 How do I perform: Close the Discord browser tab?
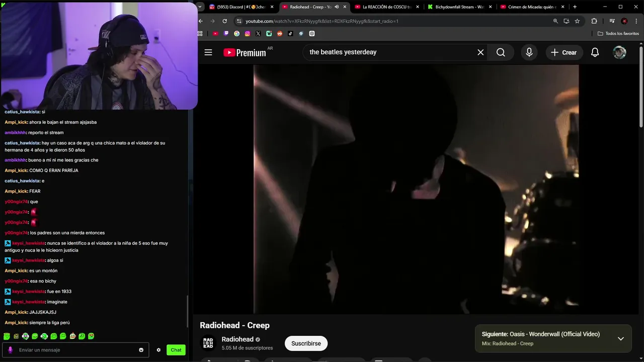pyautogui.click(x=272, y=7)
